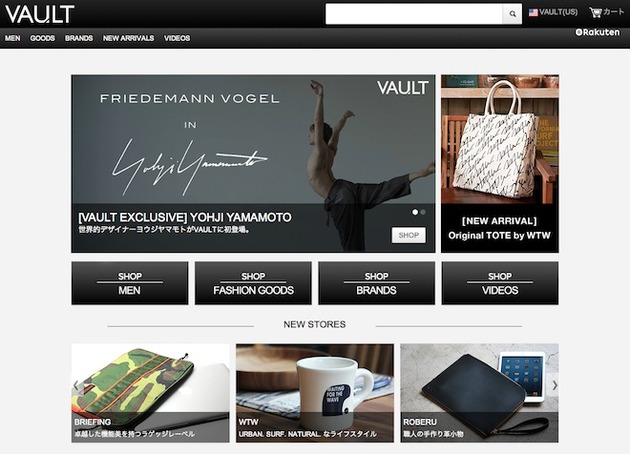Show previous stores with left arrow

pyautogui.click(x=76, y=386)
